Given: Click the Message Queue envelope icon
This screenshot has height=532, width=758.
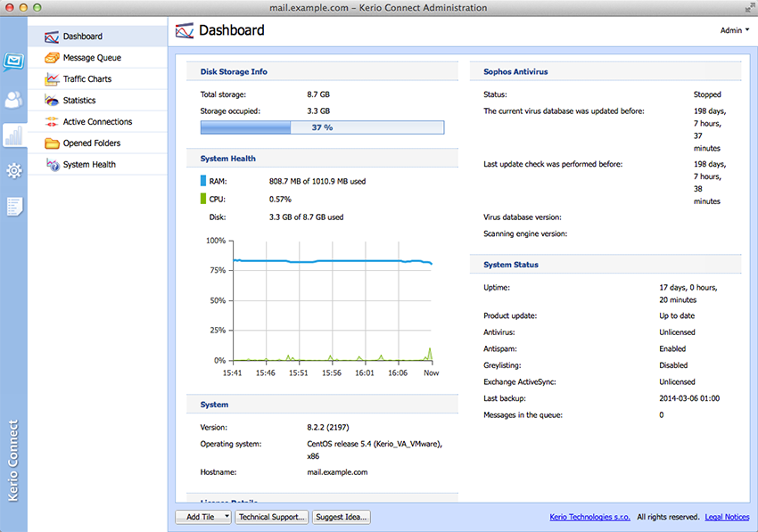Looking at the screenshot, I should tap(51, 58).
